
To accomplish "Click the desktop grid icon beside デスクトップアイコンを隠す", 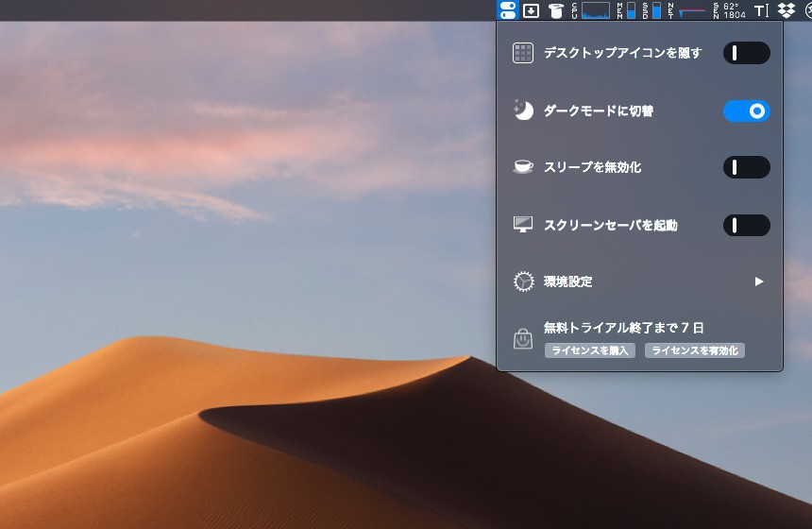I will coord(523,53).
